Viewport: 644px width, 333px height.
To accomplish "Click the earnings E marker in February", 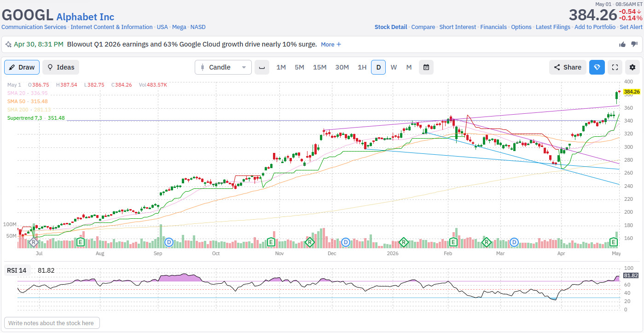I will 453,242.
